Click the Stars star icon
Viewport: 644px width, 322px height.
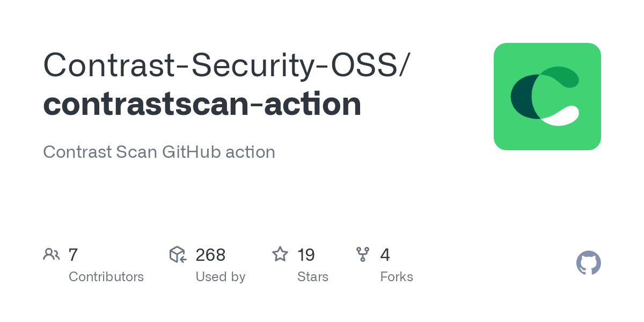(280, 254)
